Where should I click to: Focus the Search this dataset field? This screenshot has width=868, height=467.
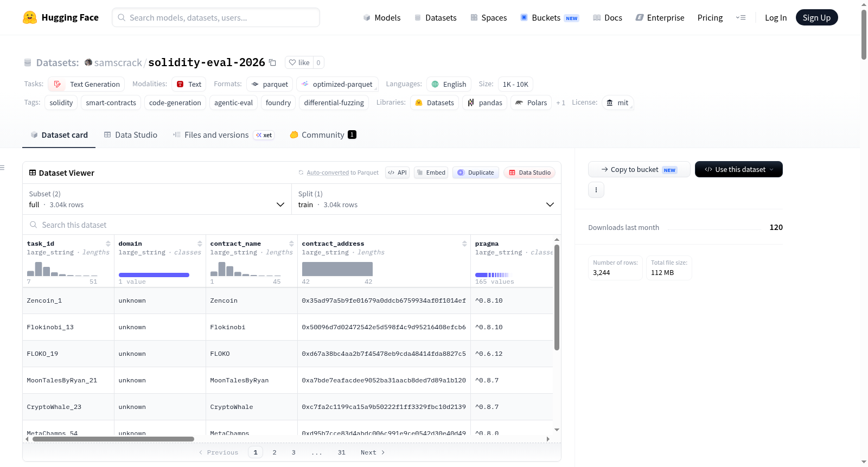(292, 225)
